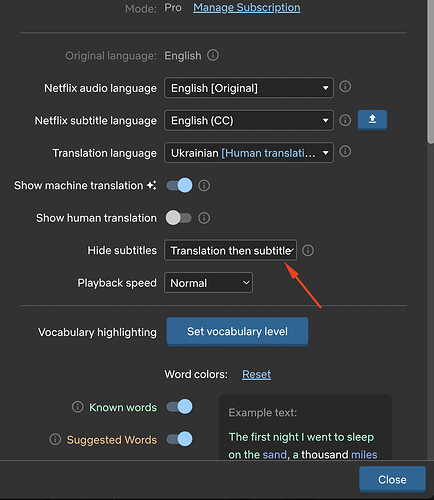Disable the Show machine translation toggle
Viewport: 434px width, 500px height.
coord(179,185)
